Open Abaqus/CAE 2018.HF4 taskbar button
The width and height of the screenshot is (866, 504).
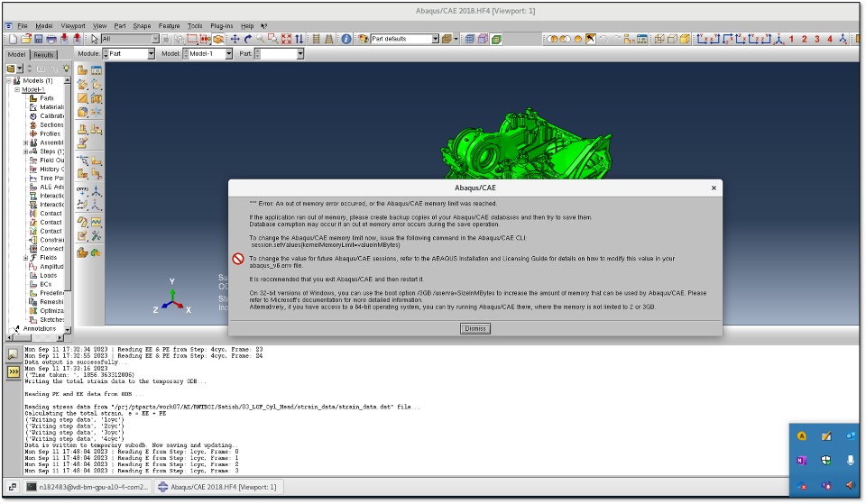[218, 487]
